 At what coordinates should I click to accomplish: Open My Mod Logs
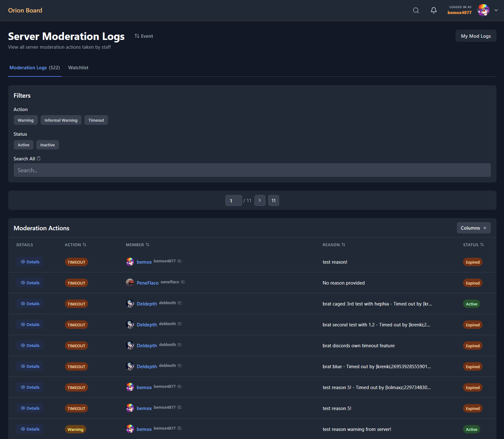coord(476,36)
